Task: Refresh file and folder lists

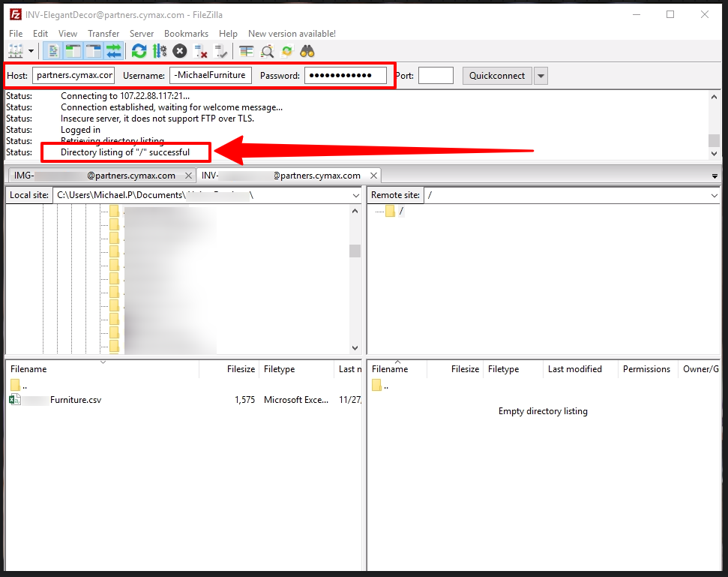Action: click(x=139, y=51)
